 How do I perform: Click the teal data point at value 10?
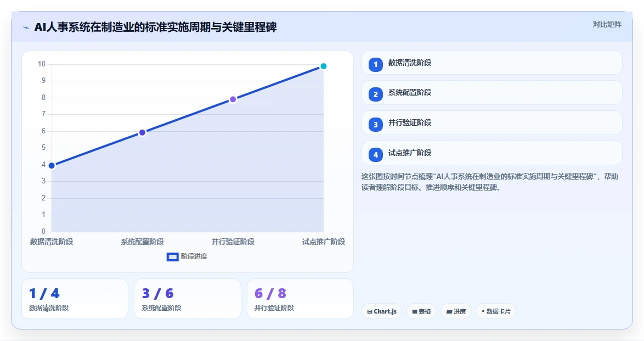tap(323, 66)
